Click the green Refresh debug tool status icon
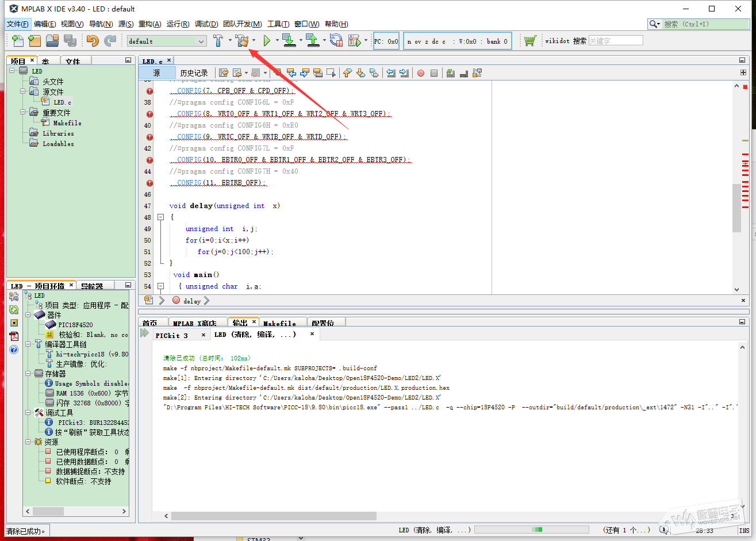The height and width of the screenshot is (541, 756). click(14, 310)
